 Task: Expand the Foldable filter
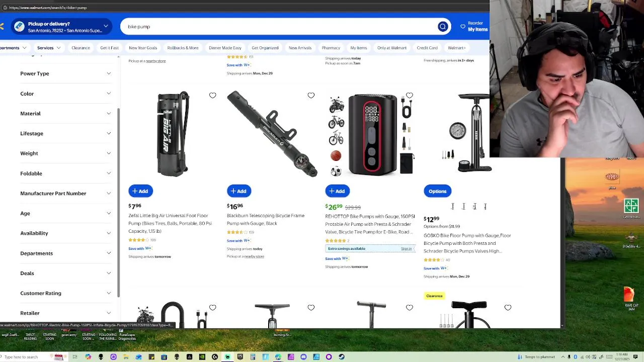pyautogui.click(x=65, y=173)
